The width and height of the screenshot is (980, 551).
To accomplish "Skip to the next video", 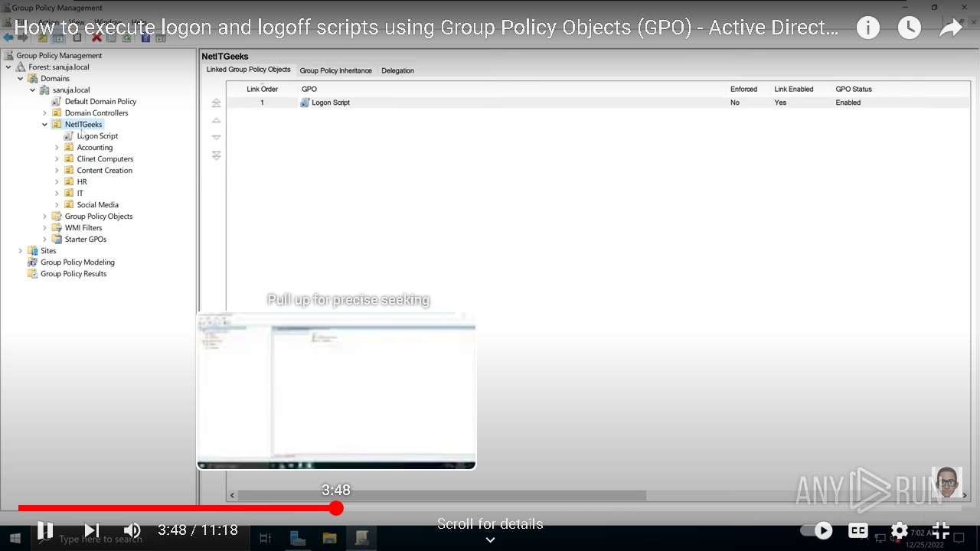I will click(91, 530).
